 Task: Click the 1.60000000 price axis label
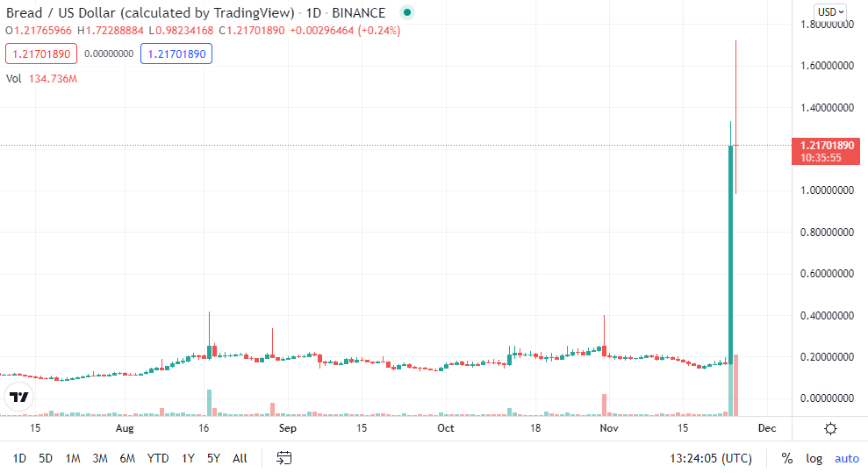click(x=827, y=65)
